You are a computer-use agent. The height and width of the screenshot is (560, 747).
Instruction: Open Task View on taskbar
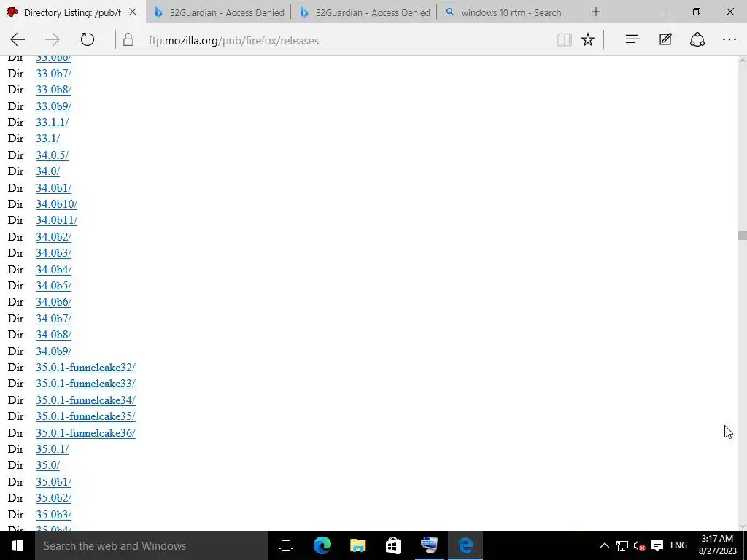(x=286, y=545)
